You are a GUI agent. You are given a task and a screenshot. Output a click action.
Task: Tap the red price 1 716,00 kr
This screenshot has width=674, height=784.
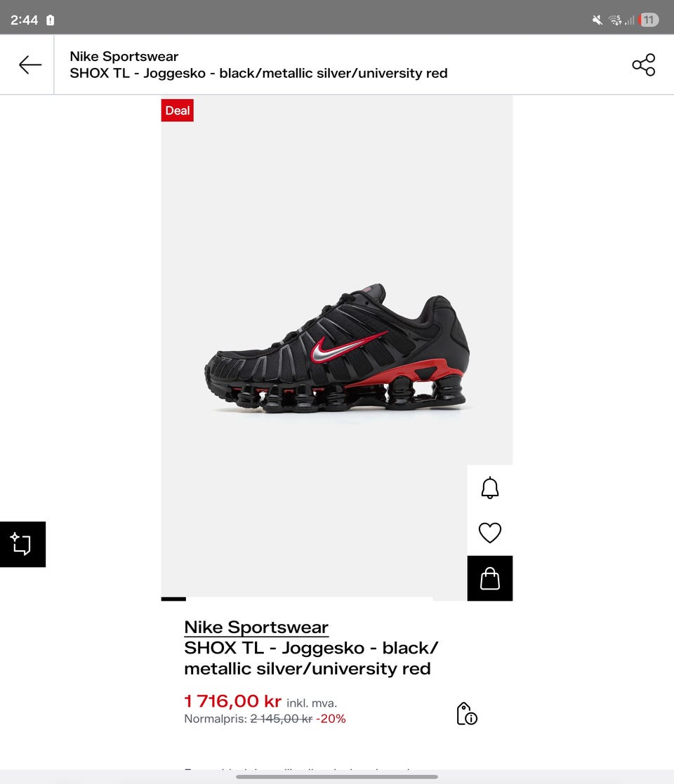232,701
